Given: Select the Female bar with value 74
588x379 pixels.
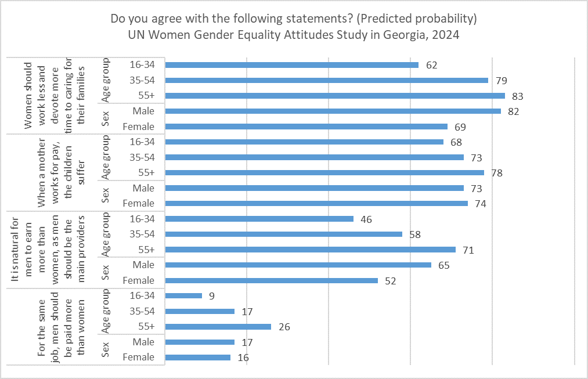Looking at the screenshot, I should pos(316,203).
